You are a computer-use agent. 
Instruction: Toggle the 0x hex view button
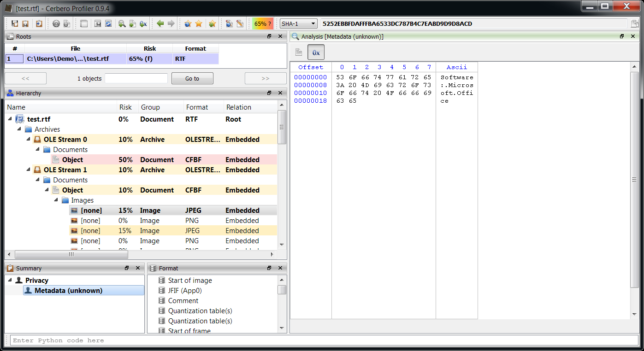[x=316, y=53]
